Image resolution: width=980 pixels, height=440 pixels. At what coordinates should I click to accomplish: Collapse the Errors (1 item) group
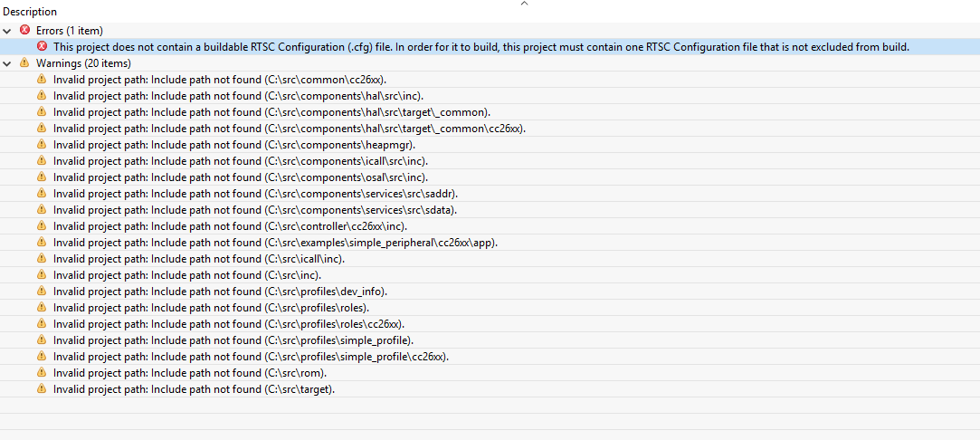click(7, 31)
